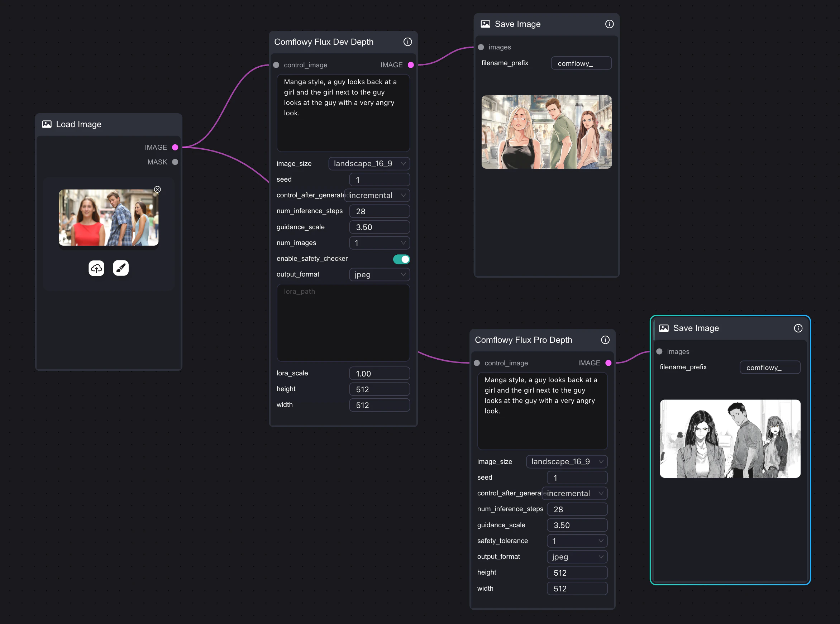Viewport: 840px width, 624px height.
Task: Toggle enable_safety_checker switch off
Action: (401, 259)
